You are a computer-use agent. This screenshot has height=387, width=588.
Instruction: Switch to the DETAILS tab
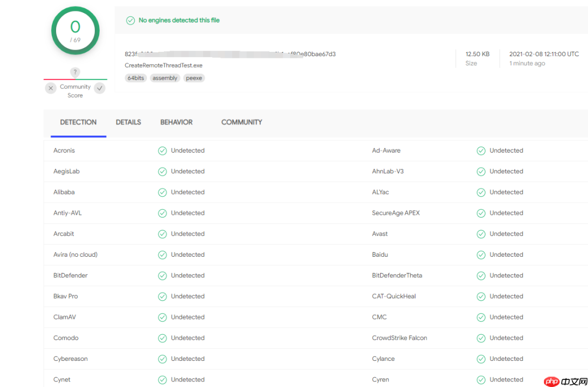coord(128,122)
